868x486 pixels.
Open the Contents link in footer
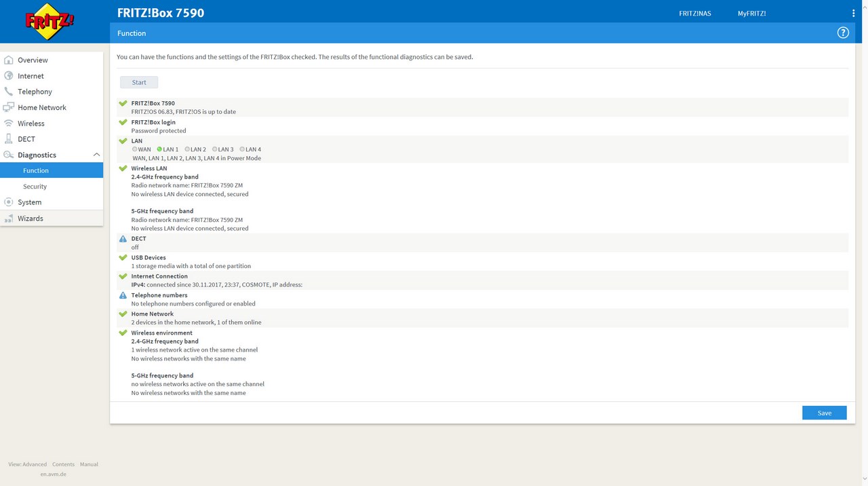(x=63, y=464)
